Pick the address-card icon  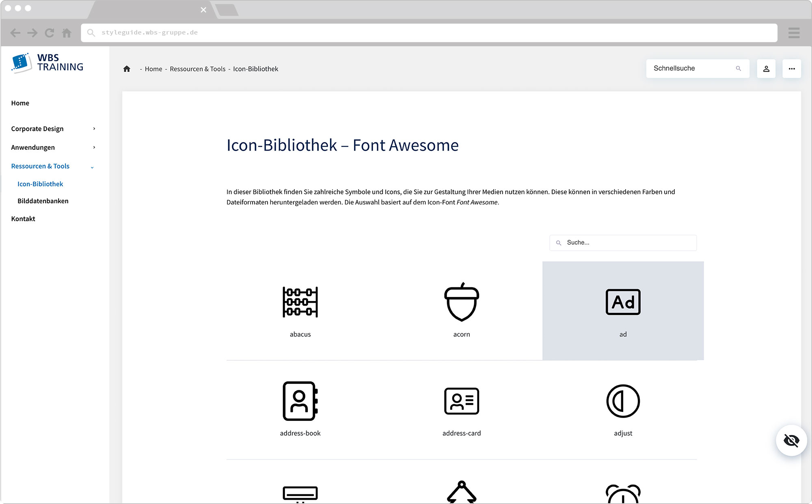coord(462,401)
